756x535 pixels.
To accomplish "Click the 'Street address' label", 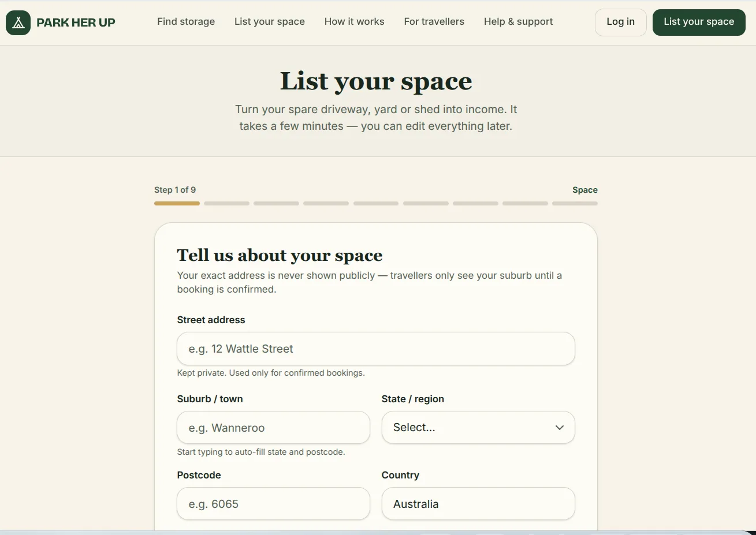I will (x=211, y=320).
